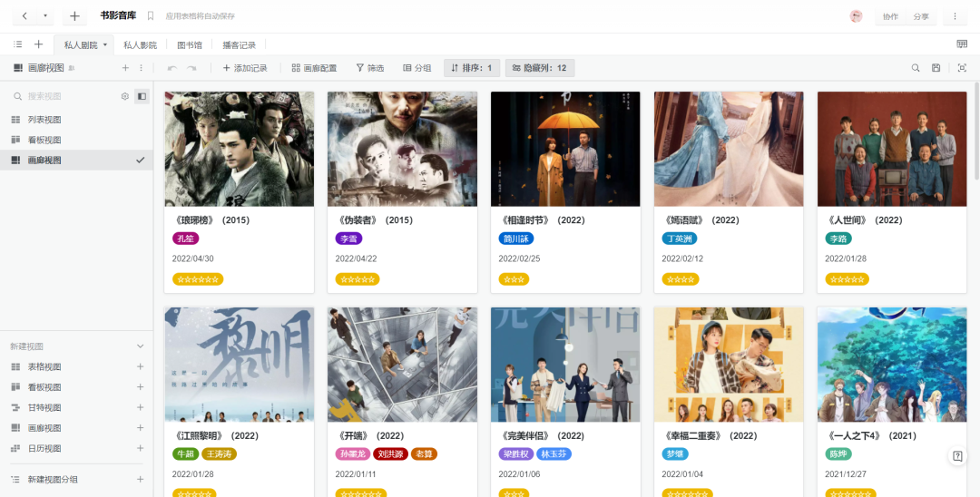Open 画廊配置 gallery settings
The width and height of the screenshot is (980, 497).
click(314, 68)
